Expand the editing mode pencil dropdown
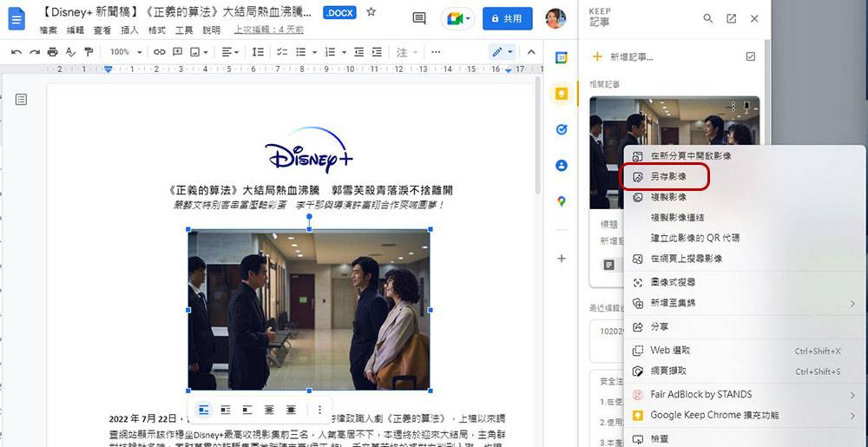868x447 pixels. (x=503, y=52)
